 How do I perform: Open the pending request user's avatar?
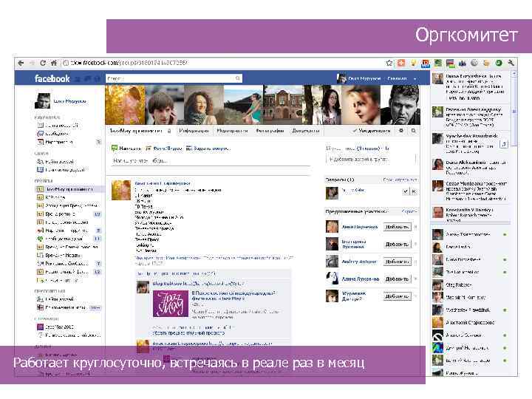(332, 194)
